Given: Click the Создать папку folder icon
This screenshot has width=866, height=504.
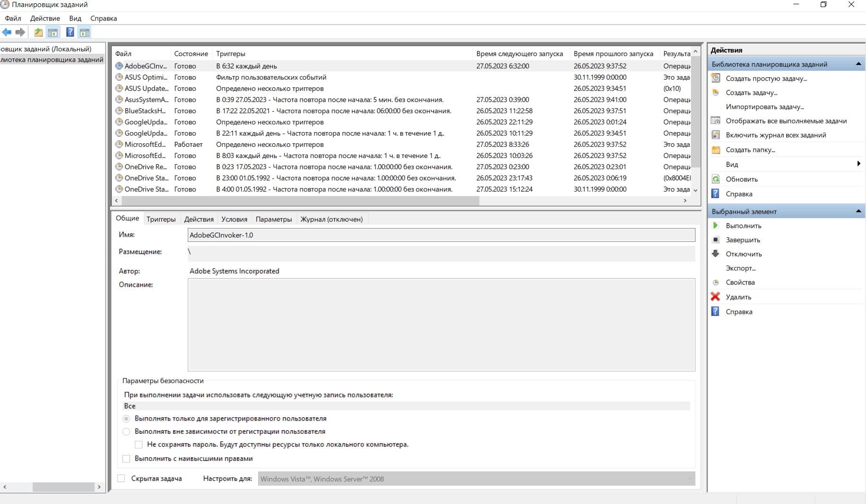Looking at the screenshot, I should pos(716,149).
